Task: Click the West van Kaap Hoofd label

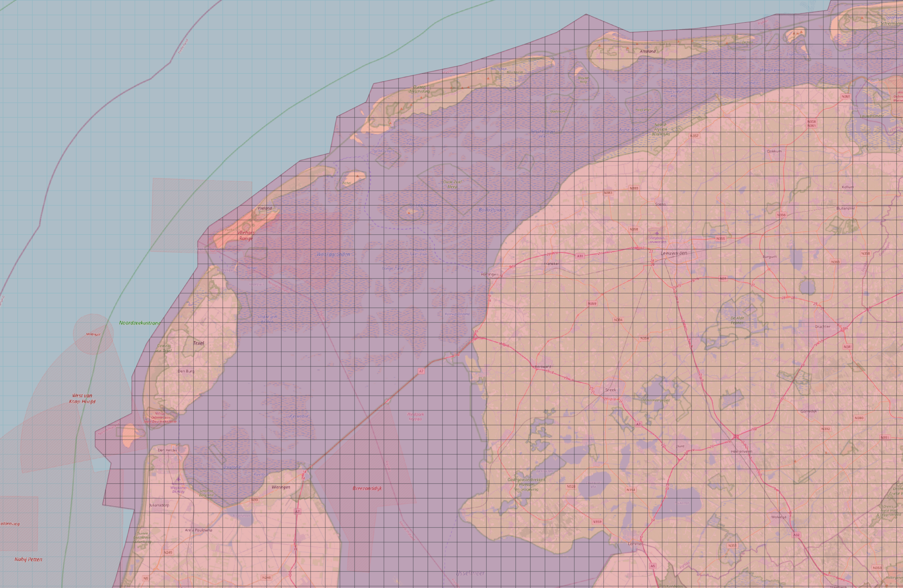Action: (x=82, y=398)
